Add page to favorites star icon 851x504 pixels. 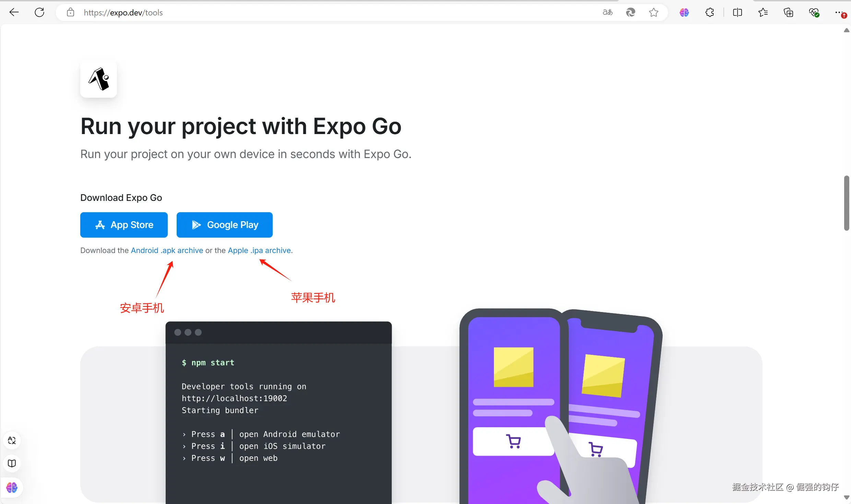pos(653,13)
